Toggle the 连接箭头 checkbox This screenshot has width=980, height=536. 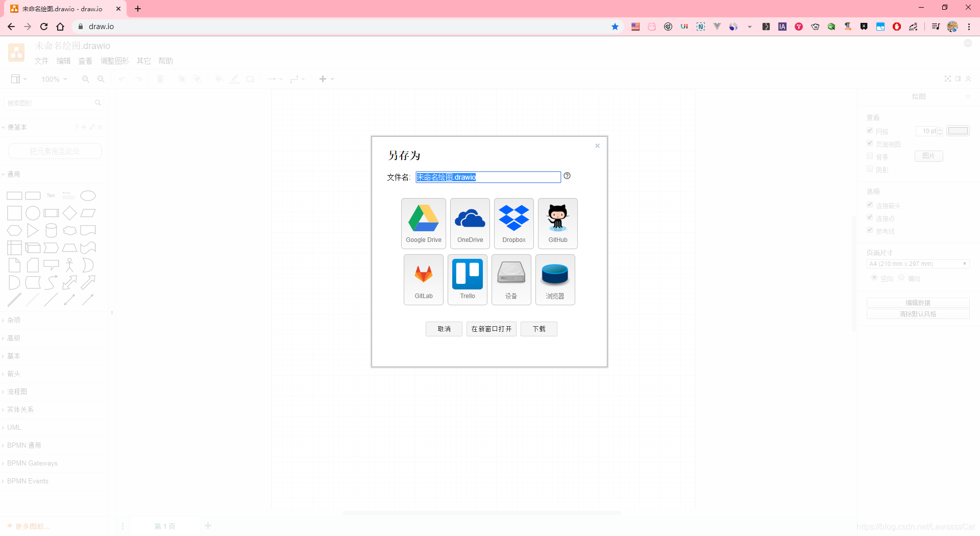coord(870,205)
